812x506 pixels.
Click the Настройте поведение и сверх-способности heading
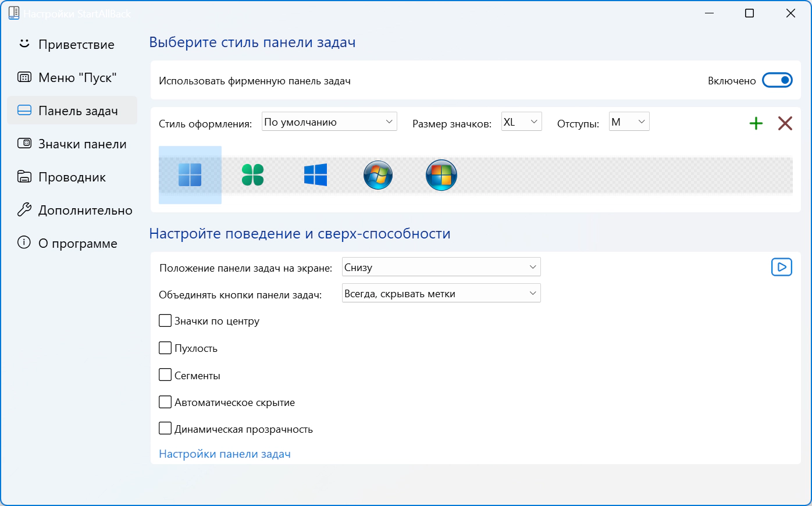coord(300,234)
